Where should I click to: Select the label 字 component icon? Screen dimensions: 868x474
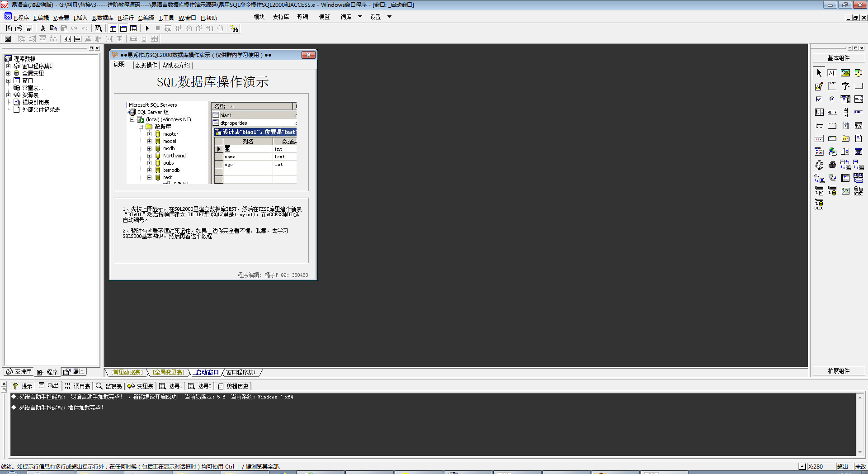point(845,86)
